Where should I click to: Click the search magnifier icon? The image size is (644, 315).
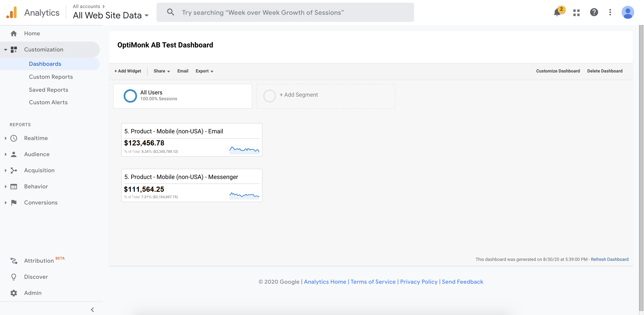tap(170, 12)
